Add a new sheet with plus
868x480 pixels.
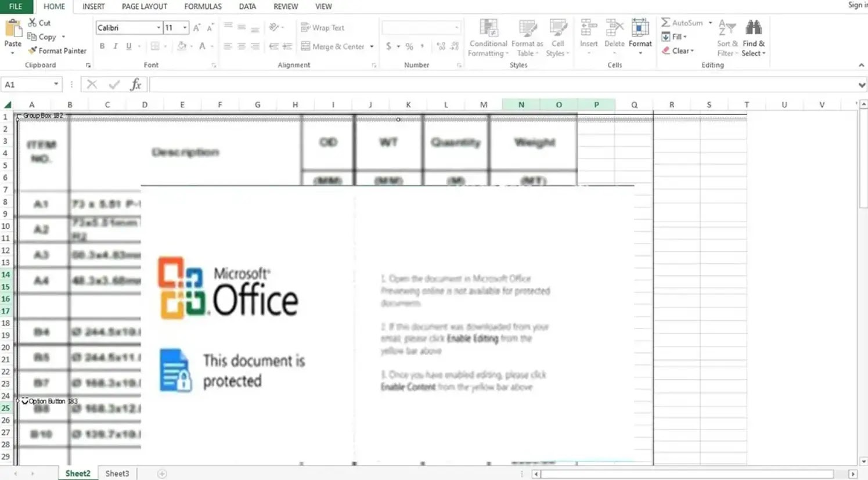(x=162, y=474)
